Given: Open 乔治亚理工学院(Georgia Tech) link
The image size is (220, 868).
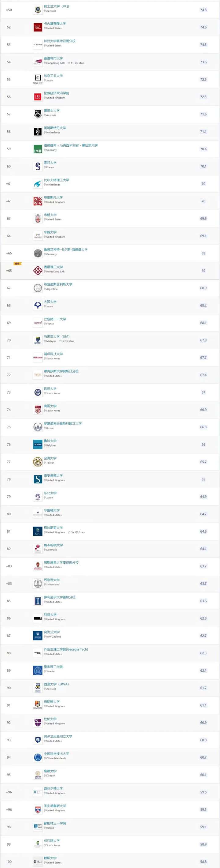Looking at the screenshot, I should pyautogui.click(x=66, y=649).
